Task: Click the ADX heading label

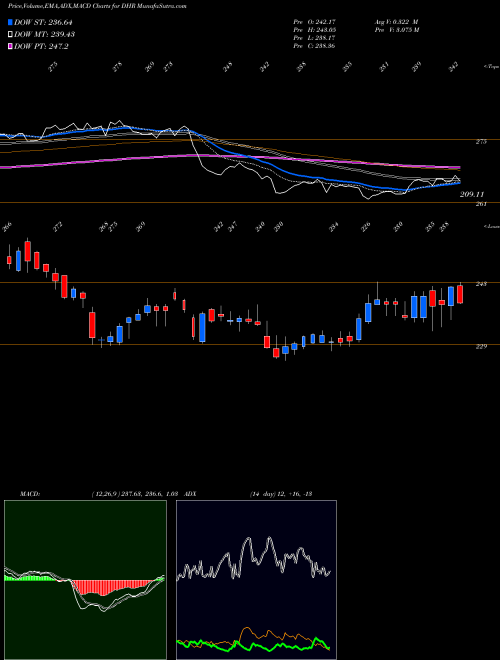Action: [x=190, y=494]
